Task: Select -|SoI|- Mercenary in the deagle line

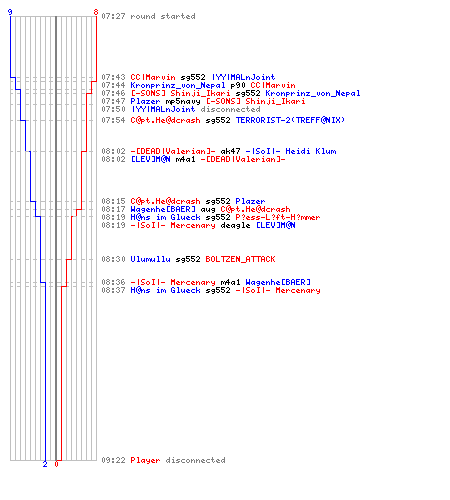Action: pyautogui.click(x=173, y=225)
